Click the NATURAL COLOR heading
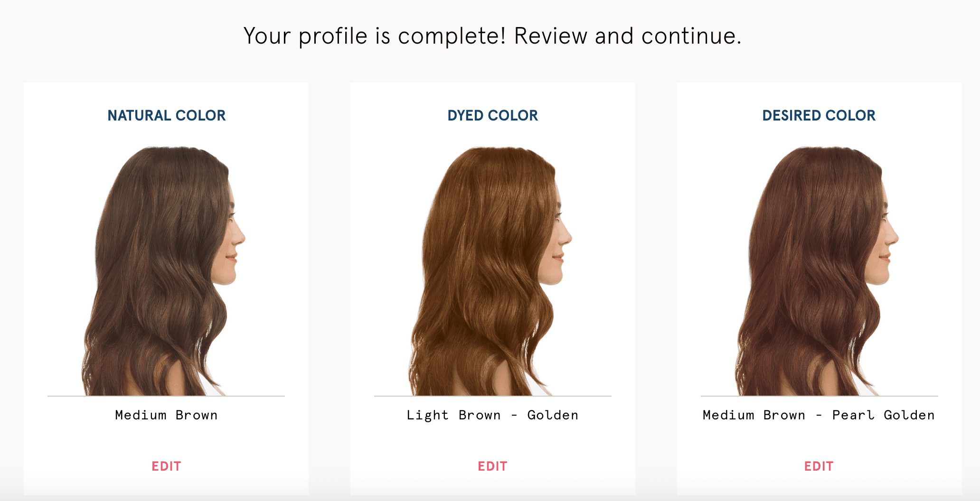This screenshot has height=501, width=980. click(x=166, y=115)
